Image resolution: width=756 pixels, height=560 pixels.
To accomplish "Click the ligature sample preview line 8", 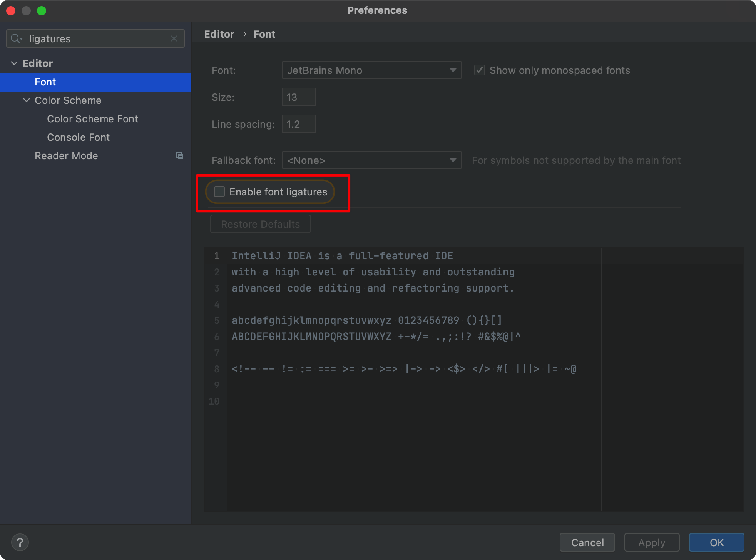I will [404, 369].
